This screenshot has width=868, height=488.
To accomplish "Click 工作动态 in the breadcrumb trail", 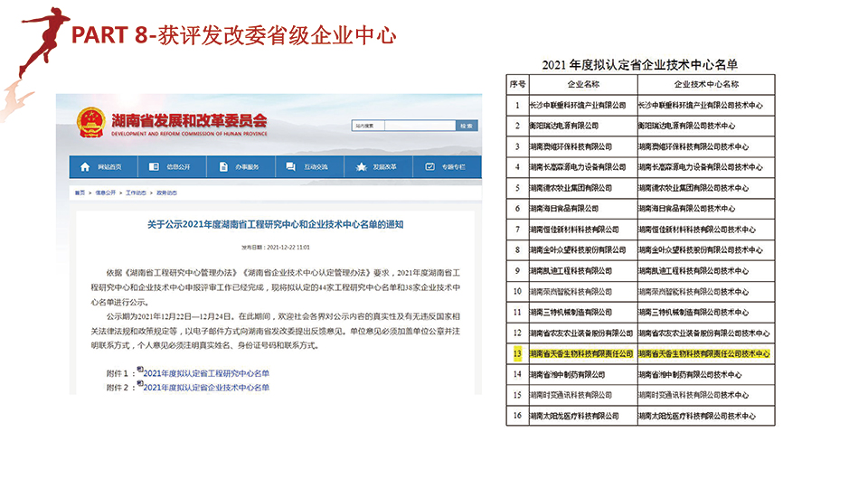I will pos(136,192).
